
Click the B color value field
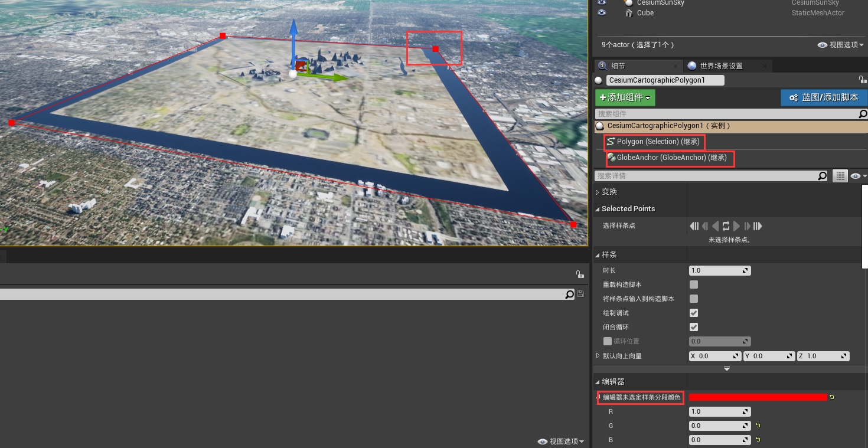point(720,440)
